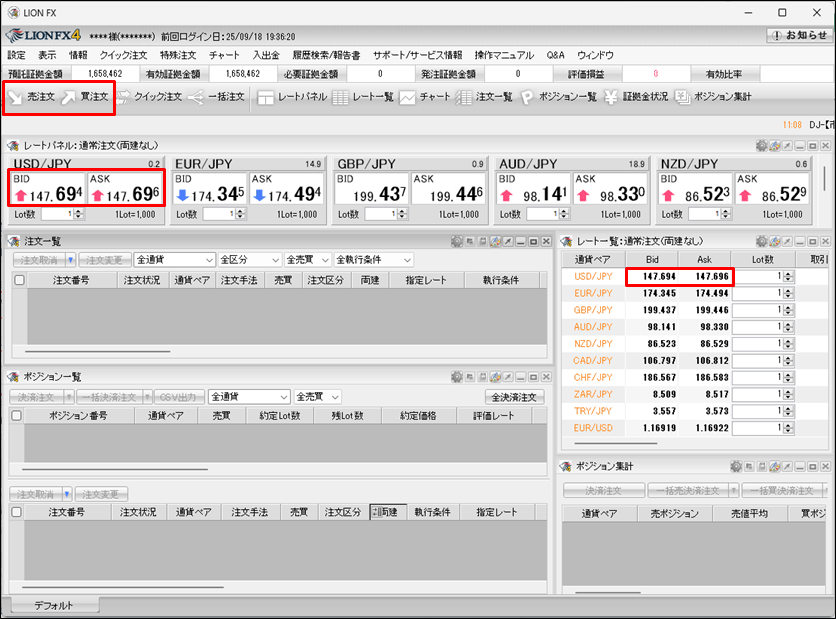Open 証拠金状況 toolbar icon
Viewport: 836px width, 619px height.
pos(636,97)
